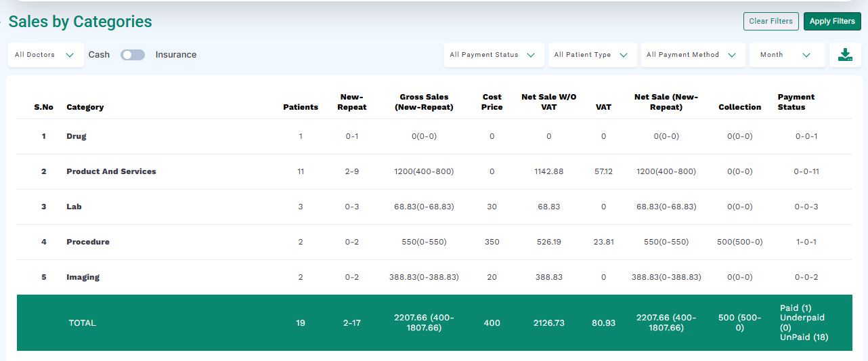The image size is (868, 361).
Task: Select the Drug category row
Action: (x=434, y=136)
